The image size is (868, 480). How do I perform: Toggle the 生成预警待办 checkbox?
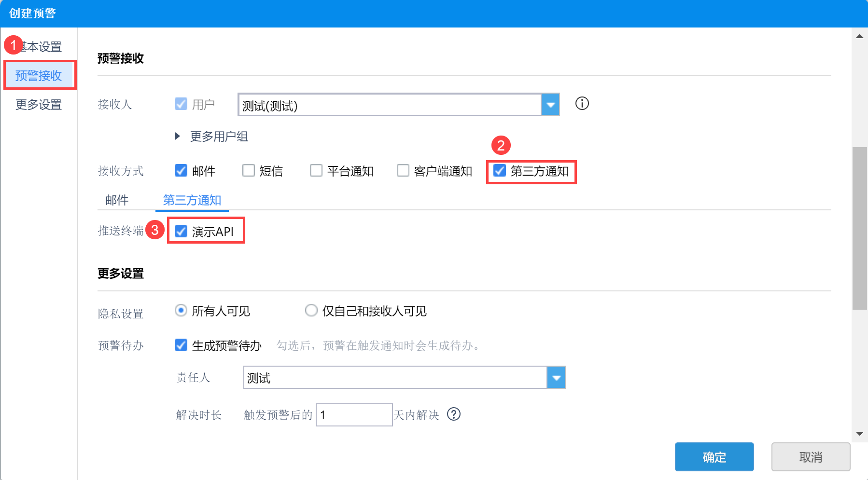[x=181, y=345]
